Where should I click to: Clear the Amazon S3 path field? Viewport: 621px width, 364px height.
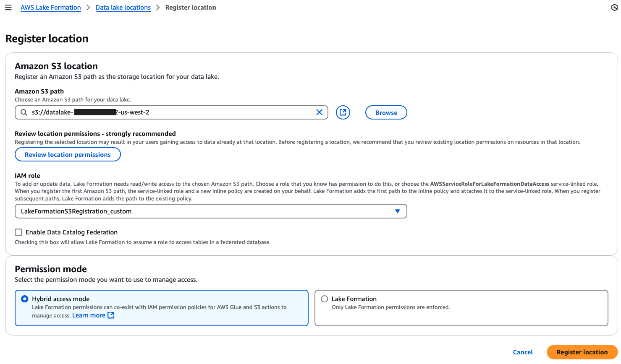(319, 112)
